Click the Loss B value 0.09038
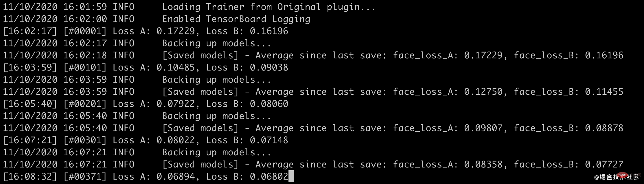The image size is (644, 184). [x=269, y=67]
